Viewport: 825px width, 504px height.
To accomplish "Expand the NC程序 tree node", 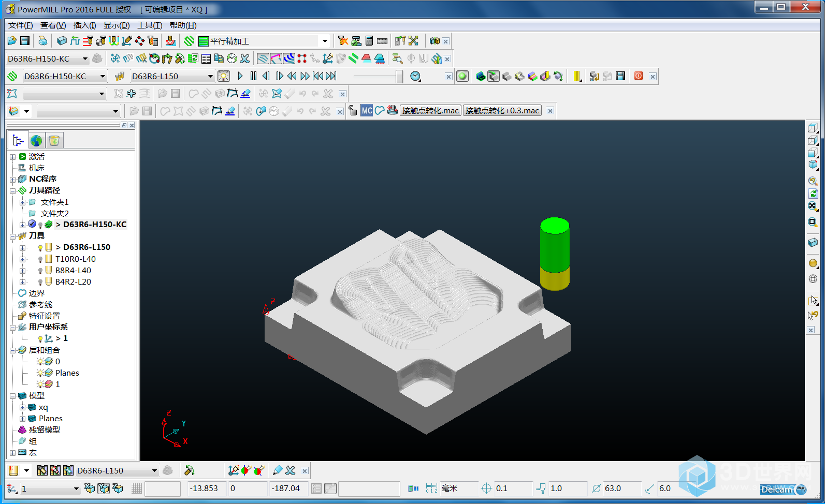I will [12, 179].
